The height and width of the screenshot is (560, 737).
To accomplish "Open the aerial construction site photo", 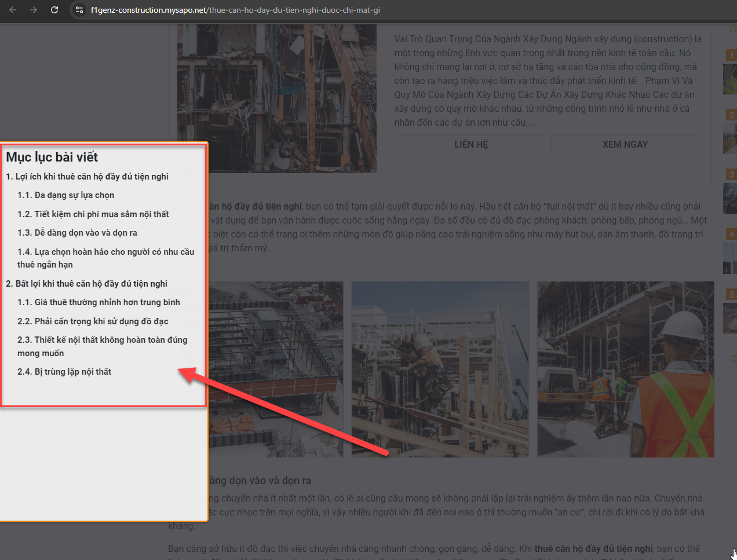I will [276, 369].
